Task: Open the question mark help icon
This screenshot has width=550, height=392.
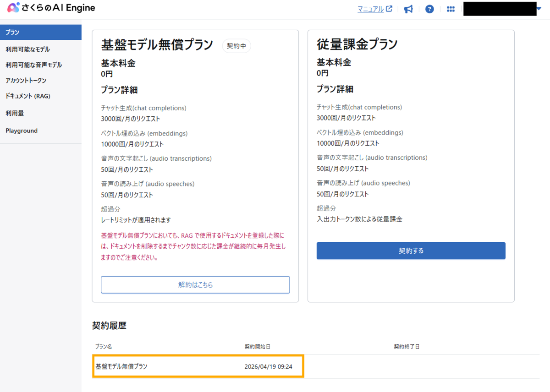Action: click(429, 9)
